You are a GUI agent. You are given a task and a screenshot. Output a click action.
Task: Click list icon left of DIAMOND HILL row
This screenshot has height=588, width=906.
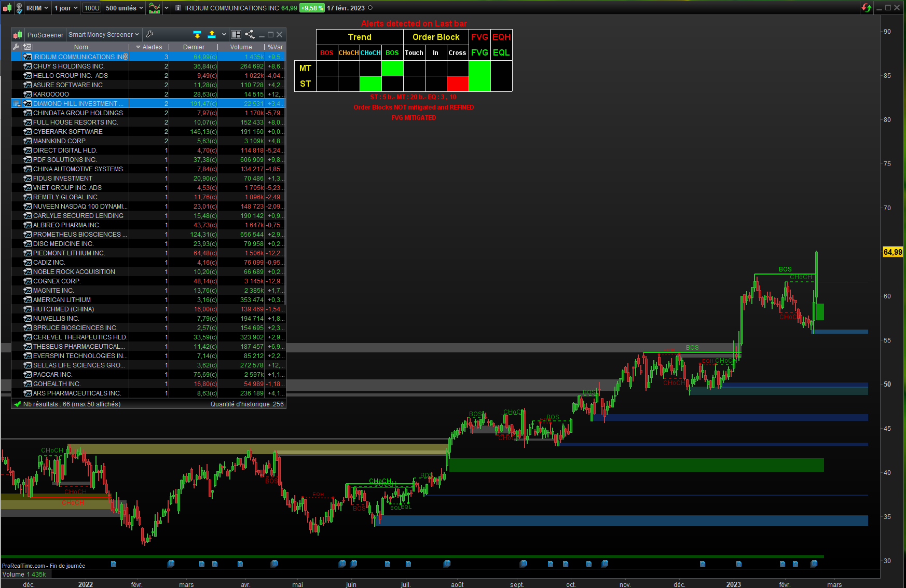click(x=17, y=104)
